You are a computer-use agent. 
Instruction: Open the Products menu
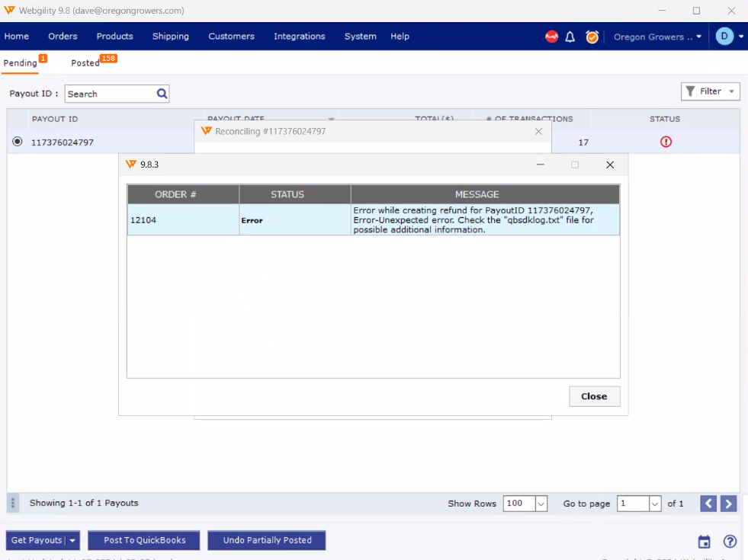[x=114, y=37]
